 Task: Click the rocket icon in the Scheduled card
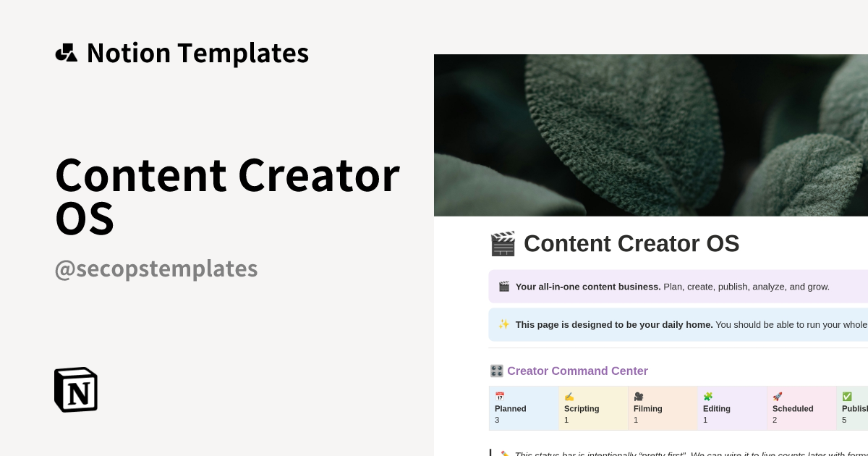click(x=778, y=397)
